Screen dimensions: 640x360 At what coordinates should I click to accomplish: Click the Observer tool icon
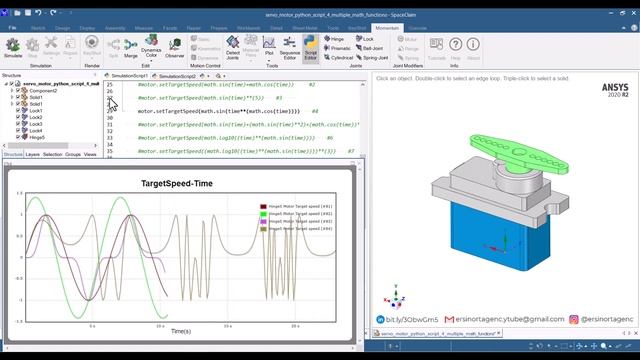click(175, 44)
